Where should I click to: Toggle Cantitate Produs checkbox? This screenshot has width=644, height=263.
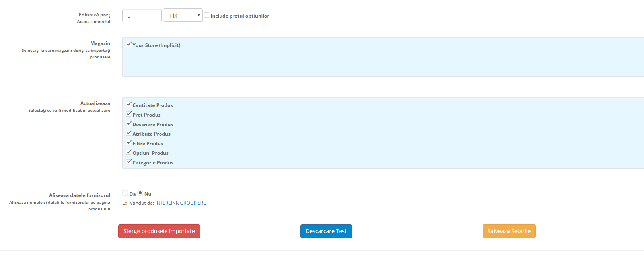tap(129, 105)
